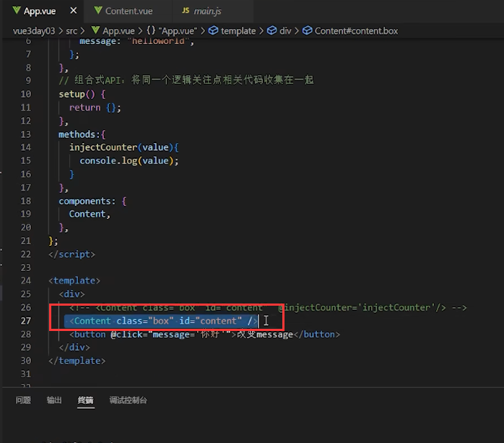
Task: Select template in the breadcrumb
Action: tap(238, 31)
